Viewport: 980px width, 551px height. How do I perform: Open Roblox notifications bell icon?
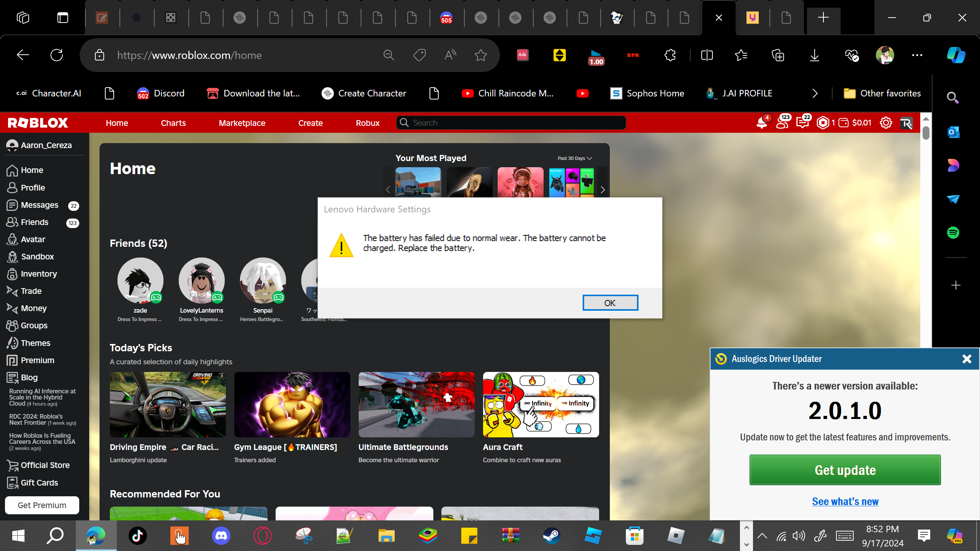(x=761, y=123)
